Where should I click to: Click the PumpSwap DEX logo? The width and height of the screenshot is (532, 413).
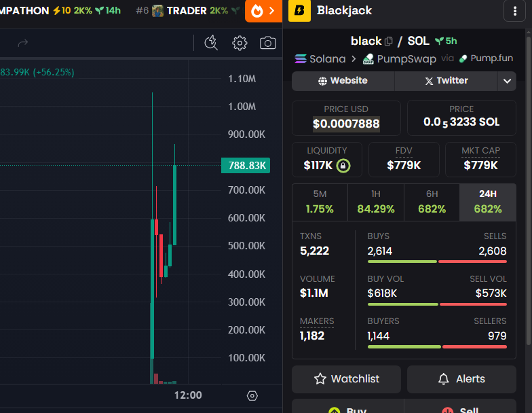tap(368, 58)
